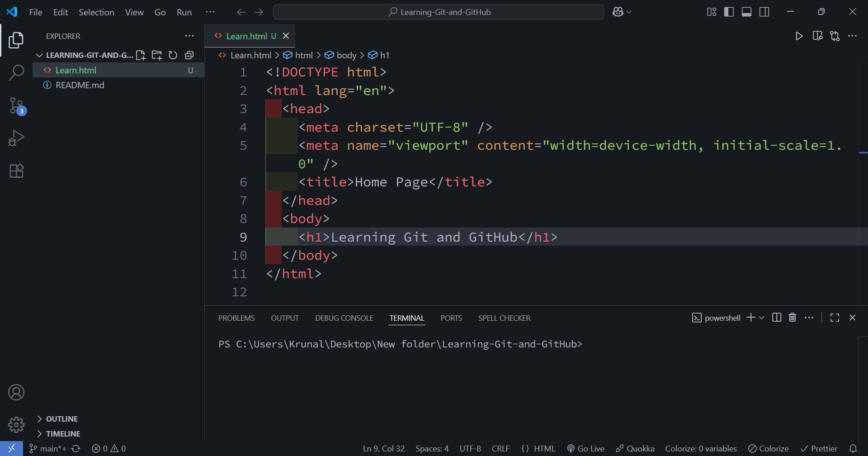The image size is (868, 456).
Task: Close the terminal panel
Action: (853, 318)
